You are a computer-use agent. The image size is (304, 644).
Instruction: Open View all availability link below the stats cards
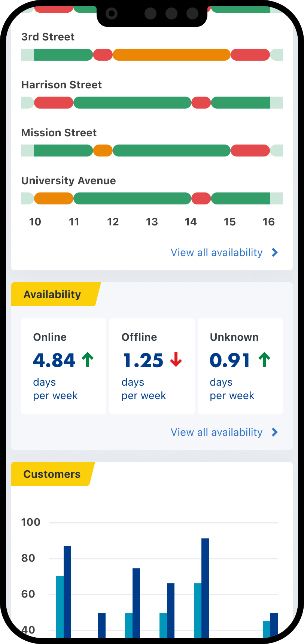click(x=216, y=432)
